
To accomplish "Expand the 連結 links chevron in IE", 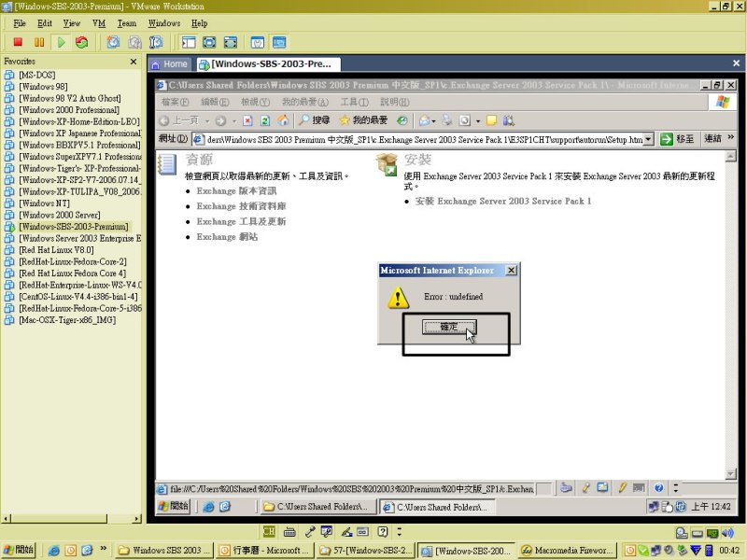I will click(731, 137).
